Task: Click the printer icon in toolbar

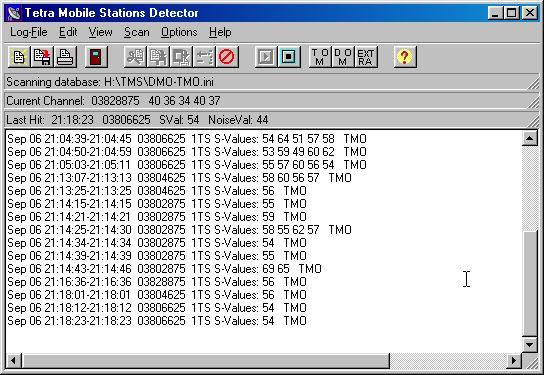Action: pyautogui.click(x=65, y=57)
